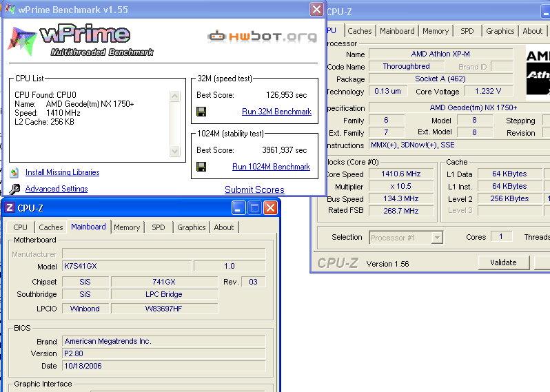550x392 pixels.
Task: Click the hwbot.org logo
Action: 262,36
